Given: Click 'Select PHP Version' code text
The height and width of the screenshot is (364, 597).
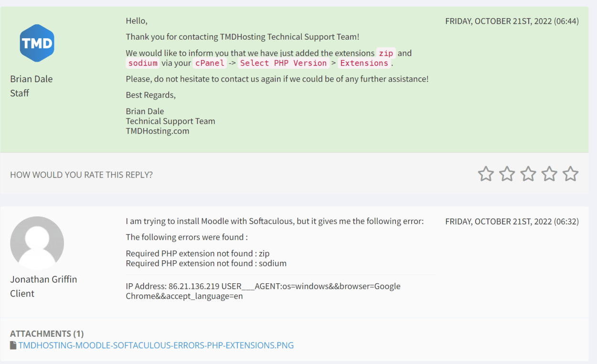Looking at the screenshot, I should pos(284,63).
